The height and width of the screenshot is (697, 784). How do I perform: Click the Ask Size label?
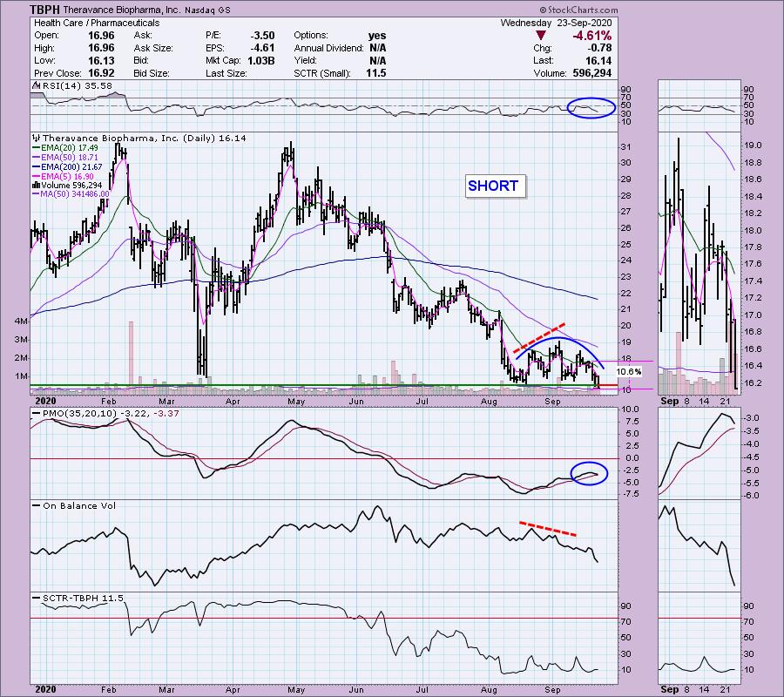(153, 48)
